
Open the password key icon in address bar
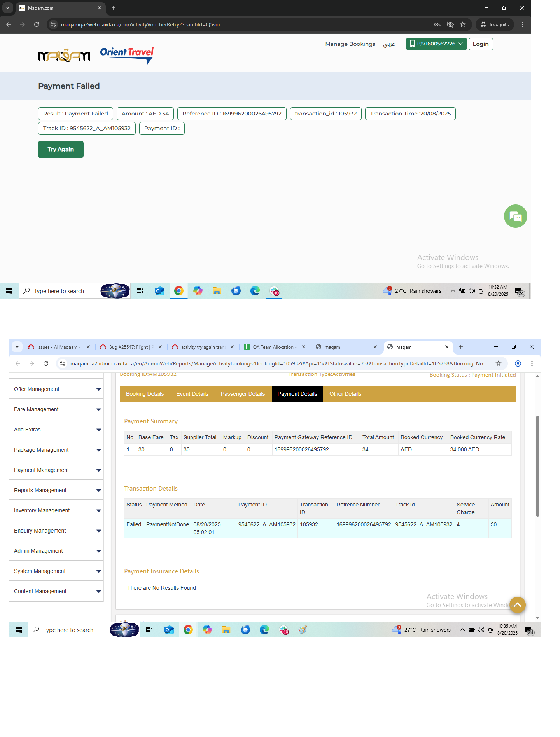point(437,24)
